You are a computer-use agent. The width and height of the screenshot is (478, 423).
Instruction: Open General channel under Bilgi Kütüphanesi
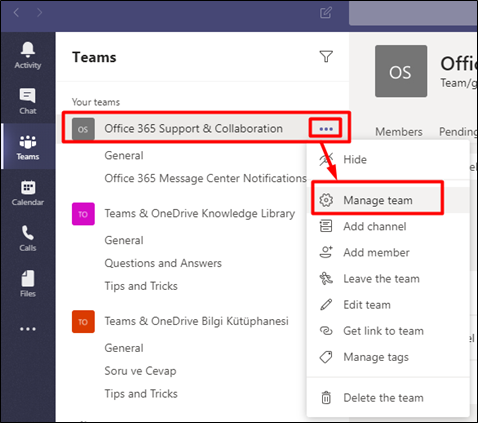click(x=124, y=348)
